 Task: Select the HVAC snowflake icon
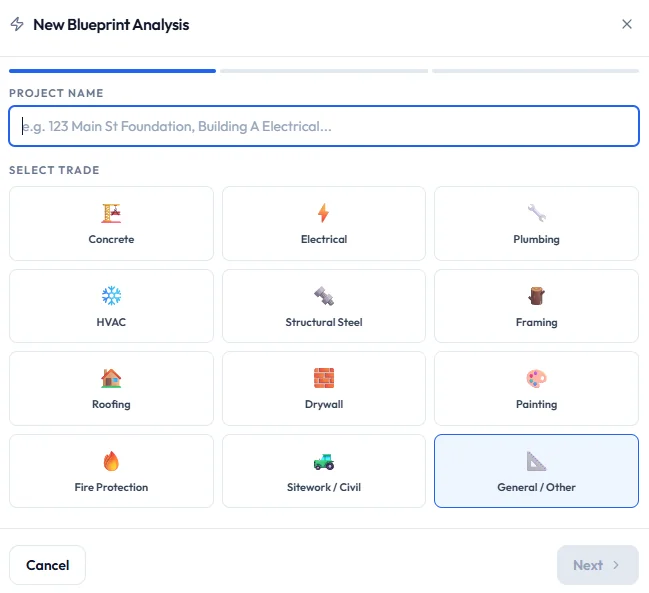pos(111,296)
